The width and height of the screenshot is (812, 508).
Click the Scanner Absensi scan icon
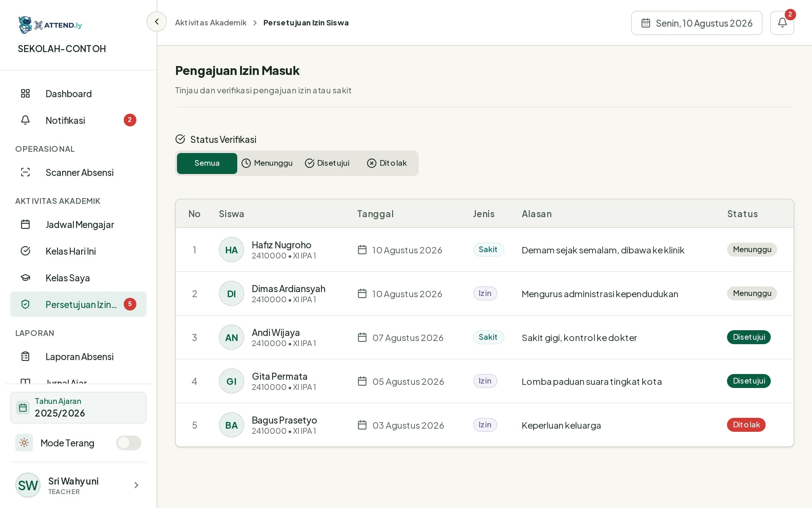(25, 172)
